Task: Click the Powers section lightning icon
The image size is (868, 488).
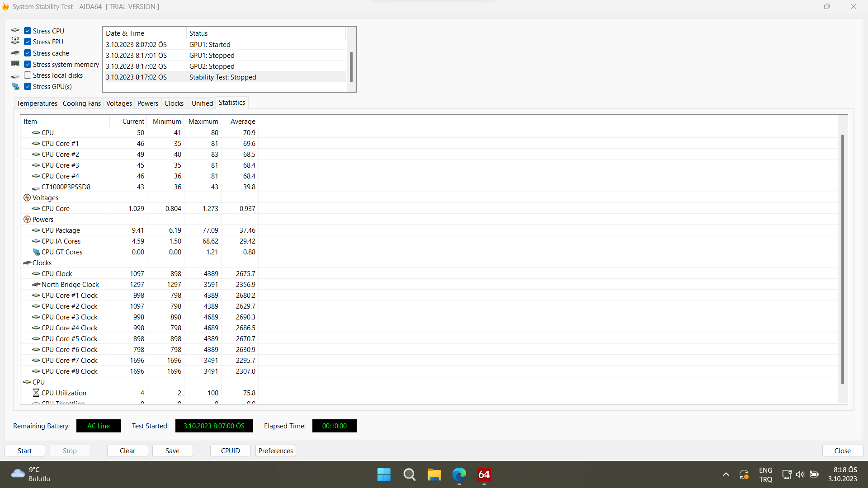Action: click(27, 219)
